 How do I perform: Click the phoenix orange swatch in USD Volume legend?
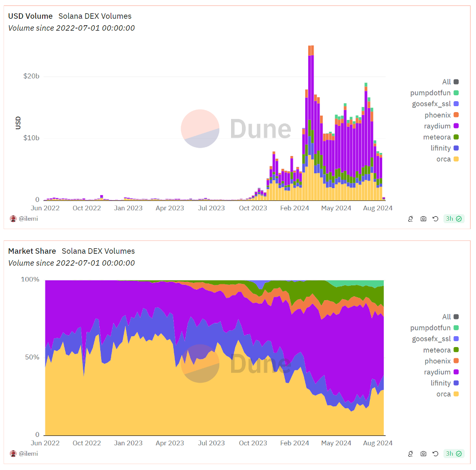(x=456, y=115)
